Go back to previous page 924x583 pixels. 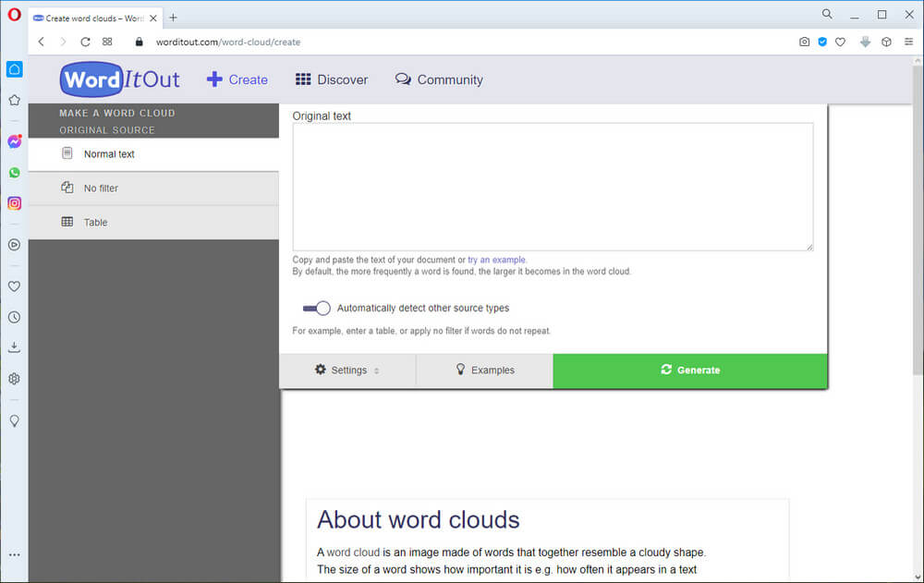coord(42,42)
